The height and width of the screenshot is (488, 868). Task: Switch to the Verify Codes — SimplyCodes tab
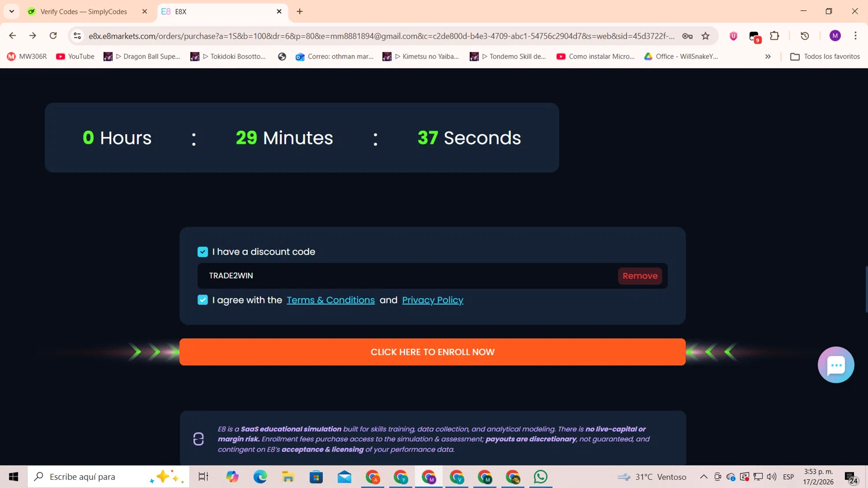84,12
